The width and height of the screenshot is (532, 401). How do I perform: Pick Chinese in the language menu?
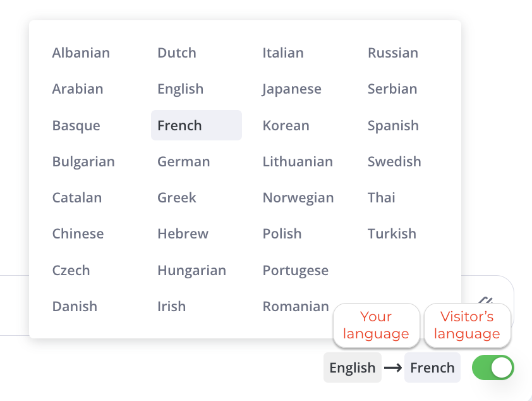tap(78, 234)
